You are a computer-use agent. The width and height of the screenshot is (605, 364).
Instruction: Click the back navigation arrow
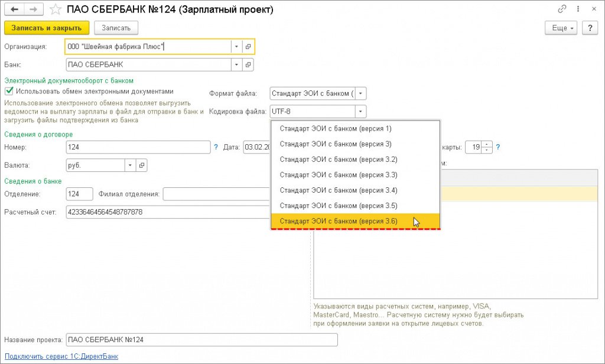(14, 9)
